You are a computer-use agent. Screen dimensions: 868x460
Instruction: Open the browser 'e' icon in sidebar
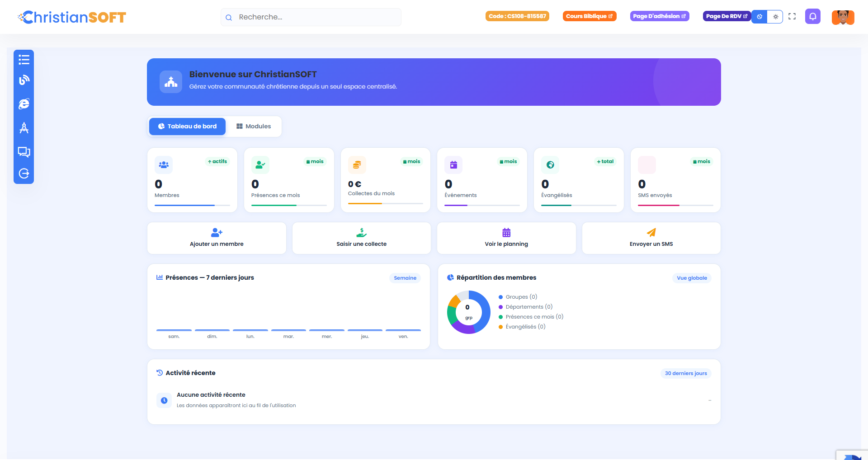pos(24,104)
